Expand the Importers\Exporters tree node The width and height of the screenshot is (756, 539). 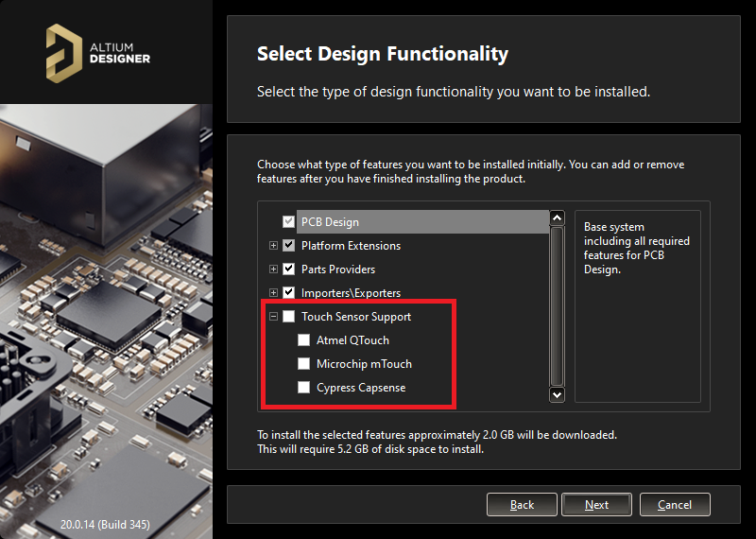point(274,293)
